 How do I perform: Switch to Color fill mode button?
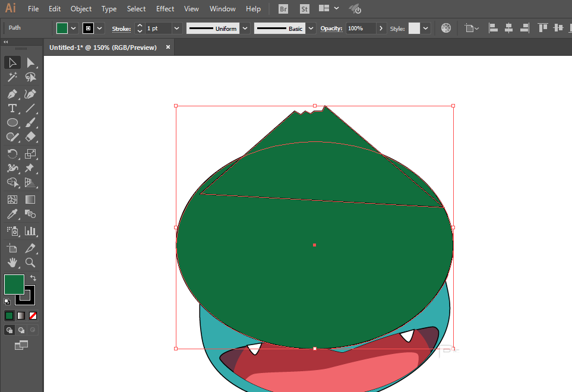coord(9,316)
